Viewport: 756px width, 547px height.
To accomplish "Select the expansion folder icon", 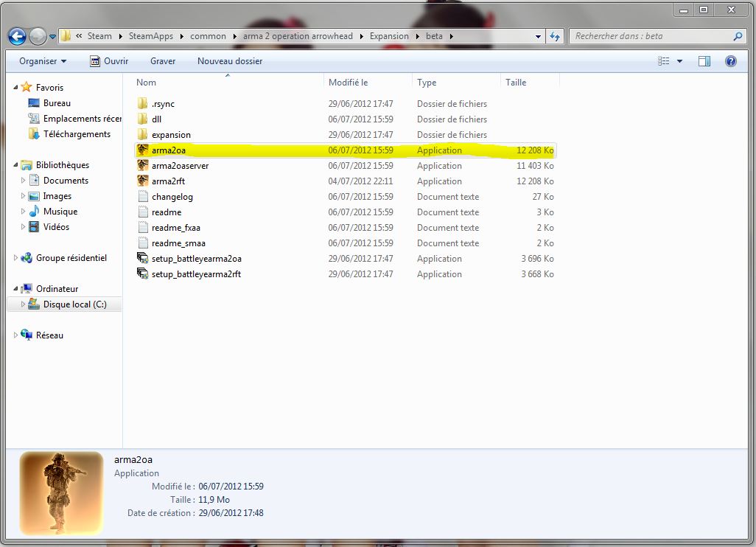I will [143, 134].
